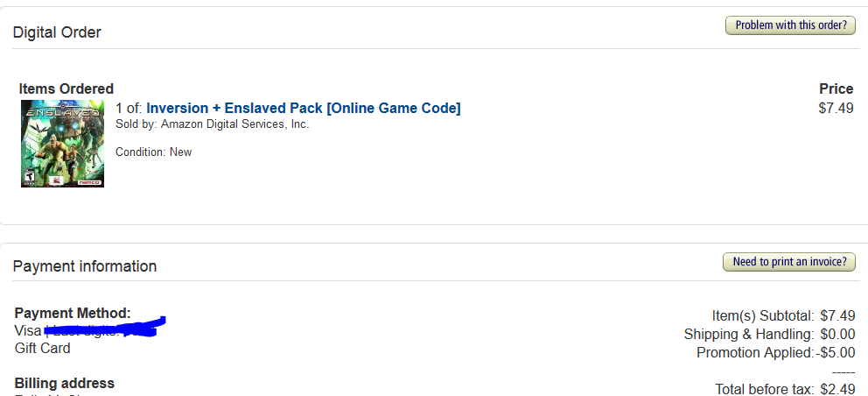Click the 'Gift Card' payment entry
This screenshot has width=868, height=396.
click(x=43, y=349)
